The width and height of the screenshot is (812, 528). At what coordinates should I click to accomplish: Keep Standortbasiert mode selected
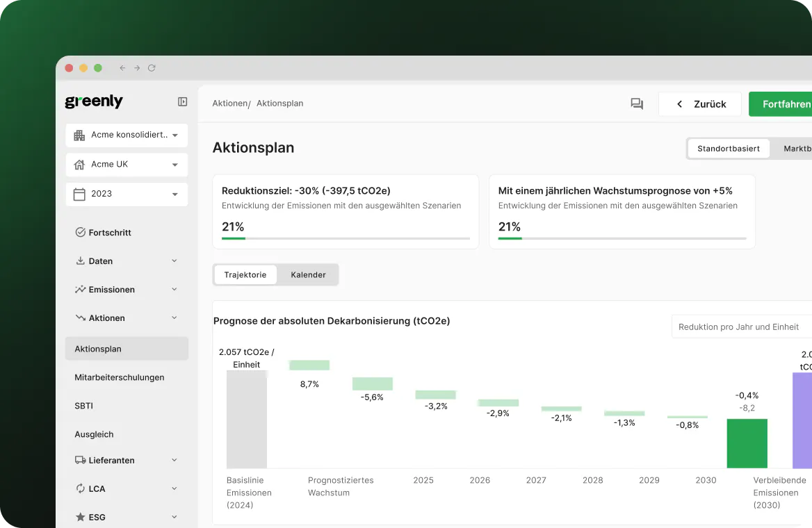729,148
